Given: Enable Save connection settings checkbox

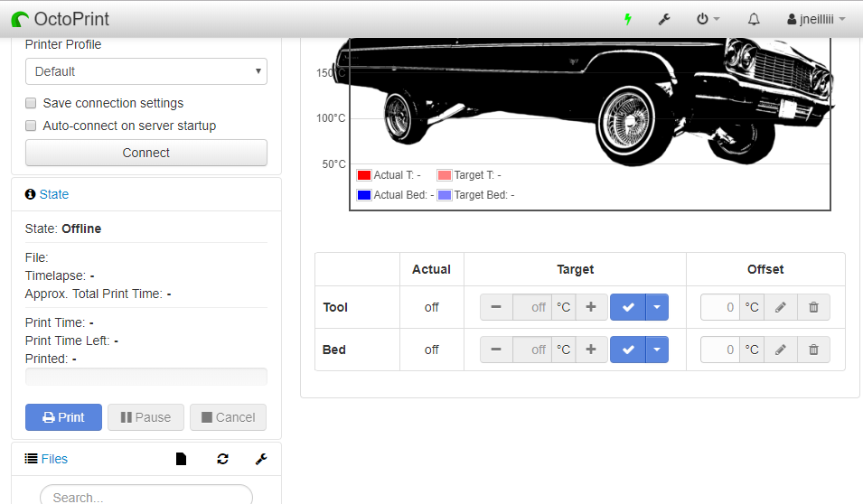Looking at the screenshot, I should point(31,103).
